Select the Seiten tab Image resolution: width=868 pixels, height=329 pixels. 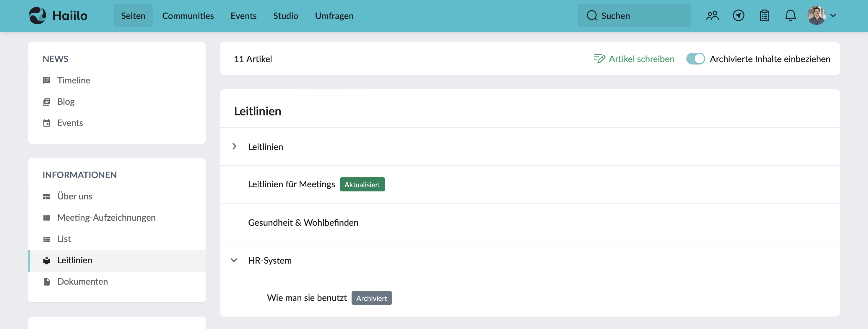coord(133,15)
